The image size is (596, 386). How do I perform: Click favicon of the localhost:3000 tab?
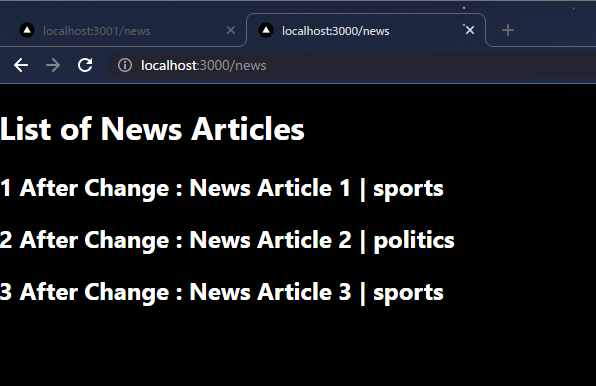(x=266, y=30)
